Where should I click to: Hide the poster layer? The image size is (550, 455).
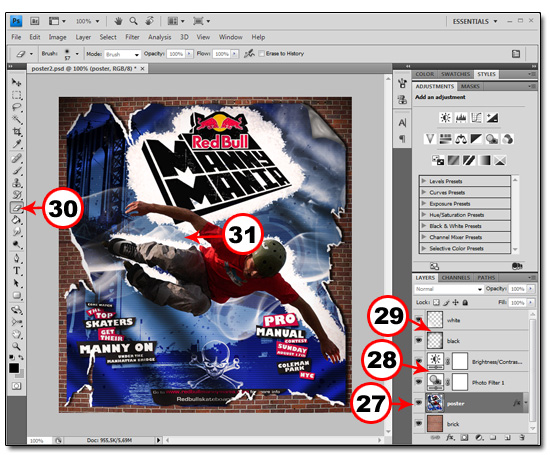418,403
